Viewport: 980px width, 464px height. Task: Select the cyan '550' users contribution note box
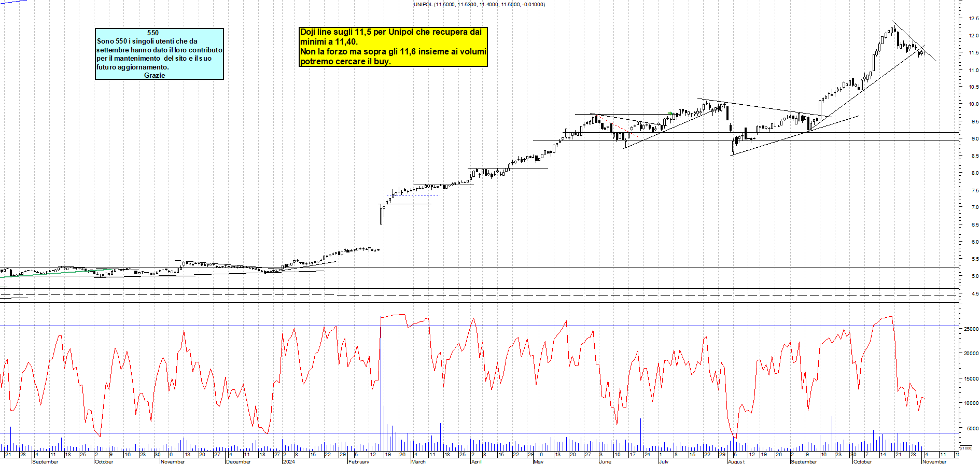[159, 54]
